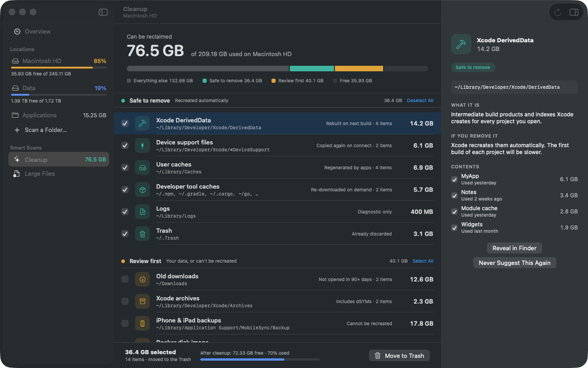The height and width of the screenshot is (368, 588).
Task: Open Applications in the sidebar
Action: (59, 115)
